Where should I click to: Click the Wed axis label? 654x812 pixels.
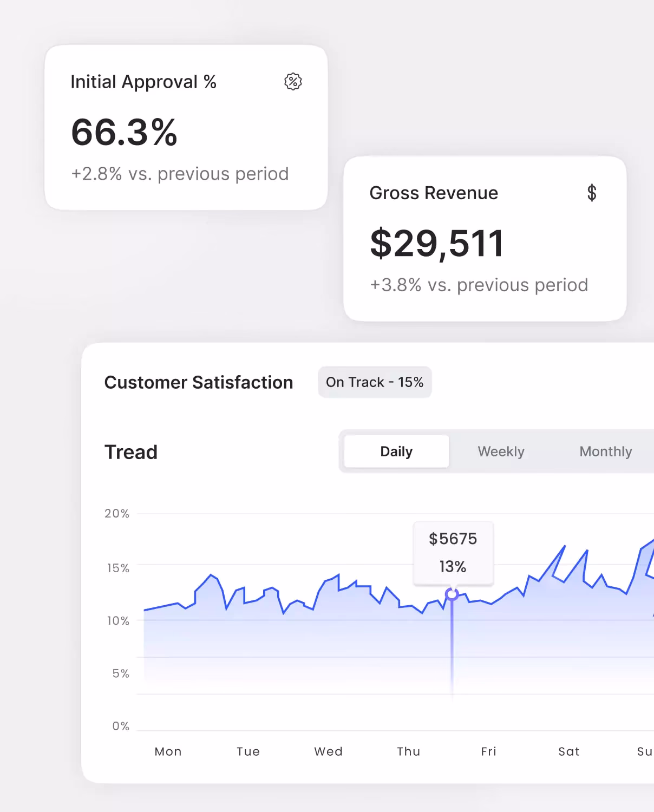pos(329,751)
